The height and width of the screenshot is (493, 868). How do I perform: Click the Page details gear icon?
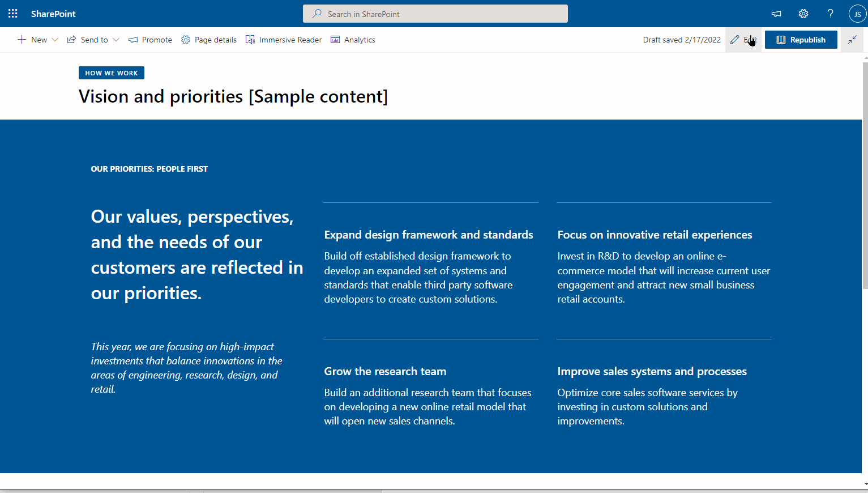click(x=185, y=39)
